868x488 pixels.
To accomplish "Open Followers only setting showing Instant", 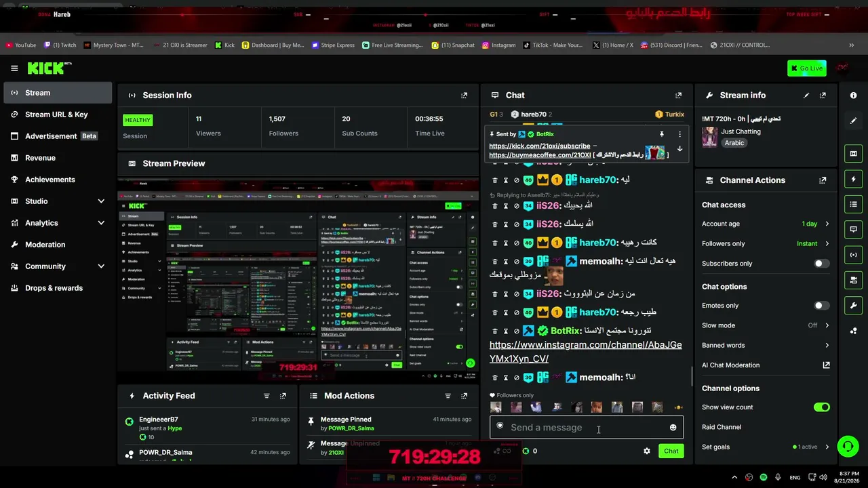I will coord(766,243).
